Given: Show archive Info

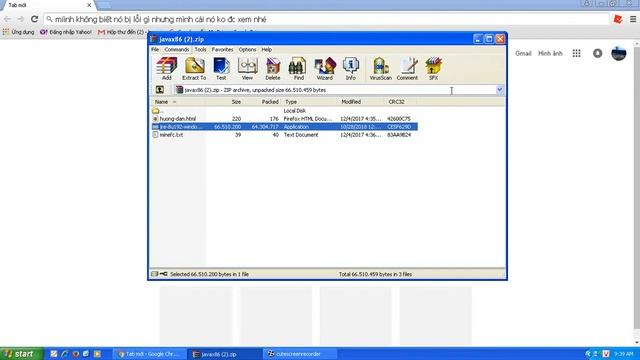Looking at the screenshot, I should coord(351,68).
